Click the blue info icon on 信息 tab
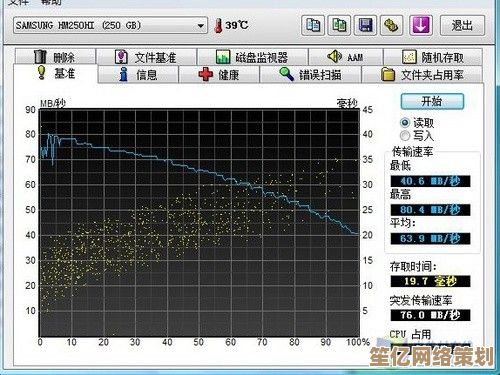 [124, 74]
